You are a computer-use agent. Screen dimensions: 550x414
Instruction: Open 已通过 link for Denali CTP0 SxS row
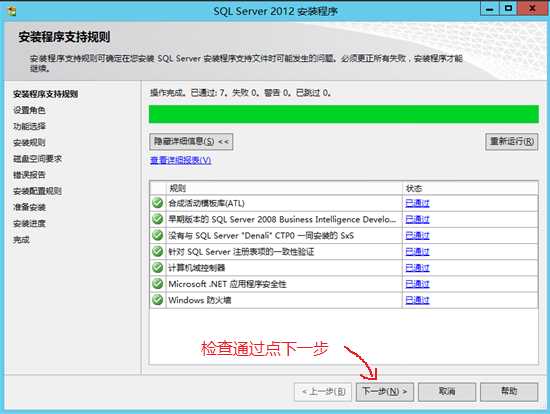tap(417, 235)
